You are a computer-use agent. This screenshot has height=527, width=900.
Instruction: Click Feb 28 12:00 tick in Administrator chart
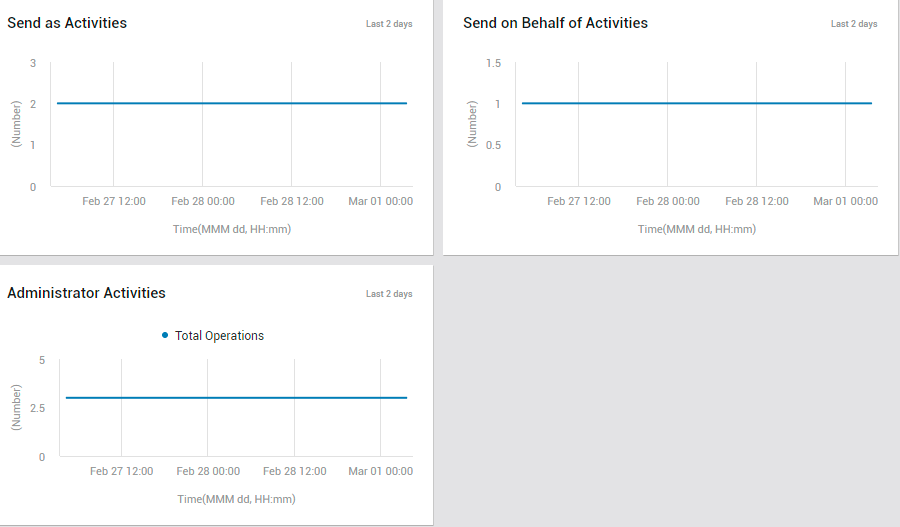pos(294,471)
